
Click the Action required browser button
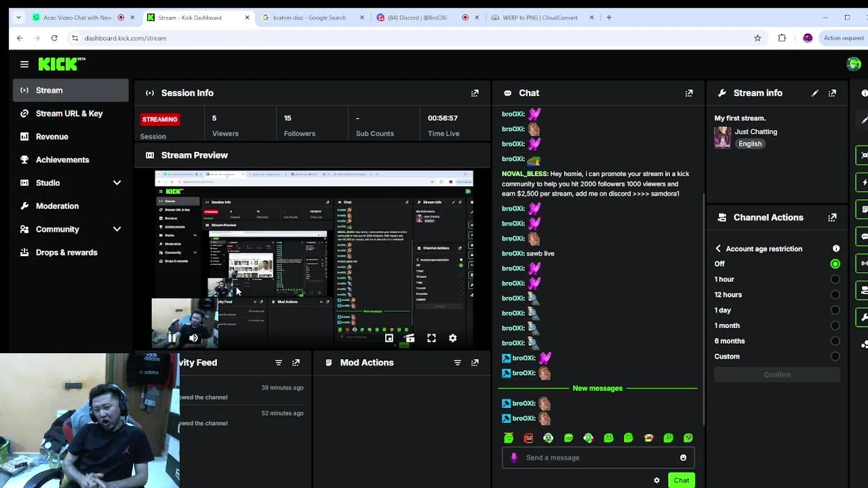pyautogui.click(x=843, y=38)
